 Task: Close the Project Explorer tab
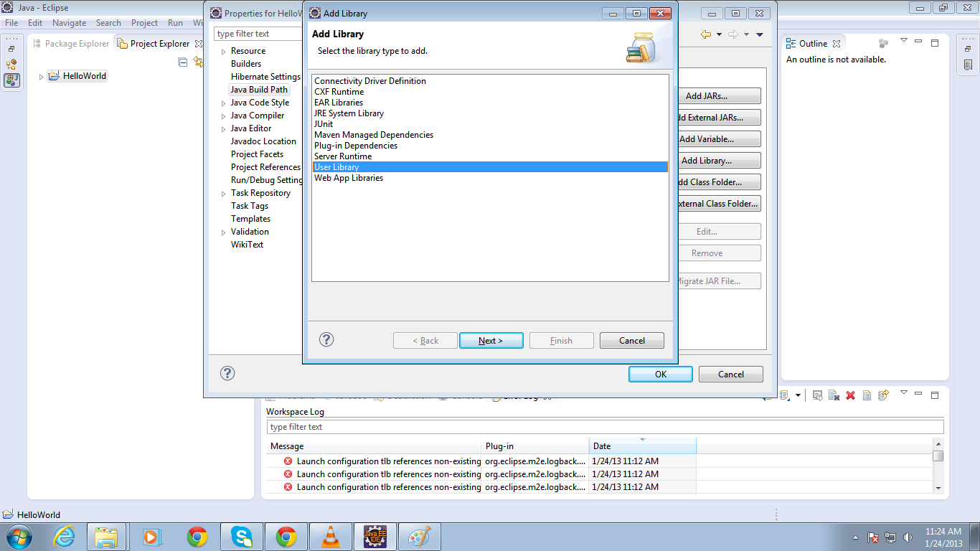point(199,44)
